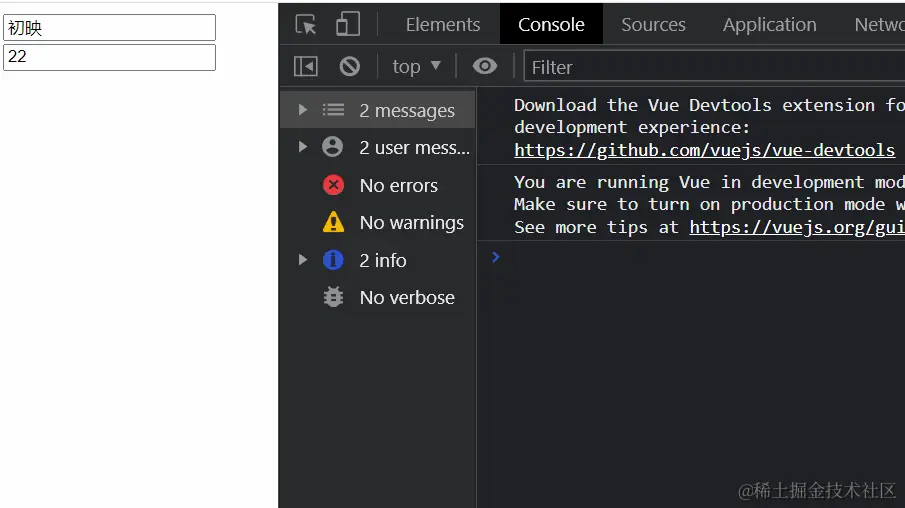This screenshot has width=905, height=508.
Task: Clear the console with the ban icon
Action: 349,66
